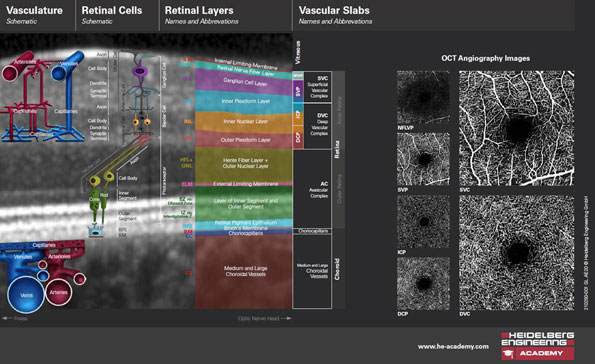Click the vertical Choroid label
The image size is (595, 364).
[337, 269]
